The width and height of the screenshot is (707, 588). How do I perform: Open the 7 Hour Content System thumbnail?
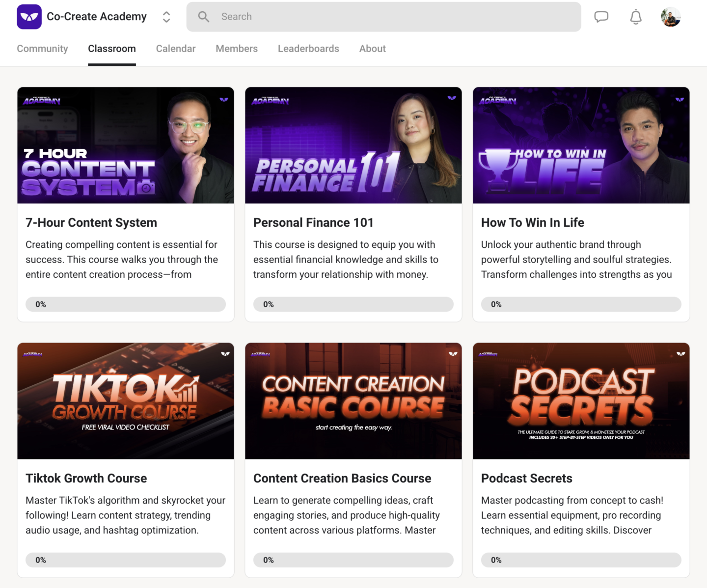[126, 145]
